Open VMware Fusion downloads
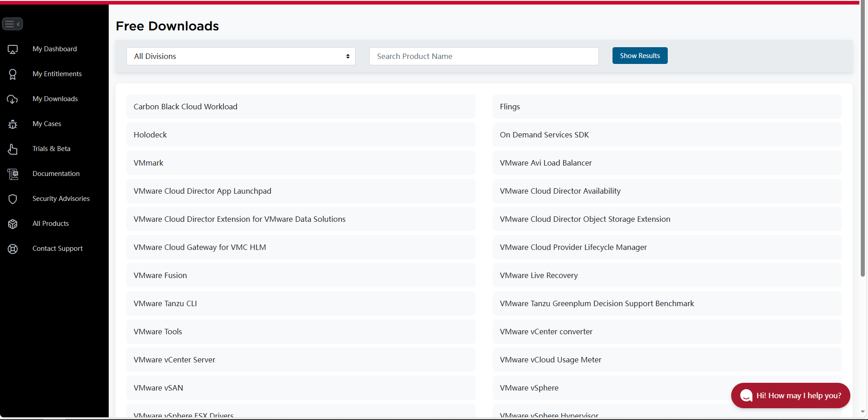This screenshot has width=868, height=420. [301, 275]
